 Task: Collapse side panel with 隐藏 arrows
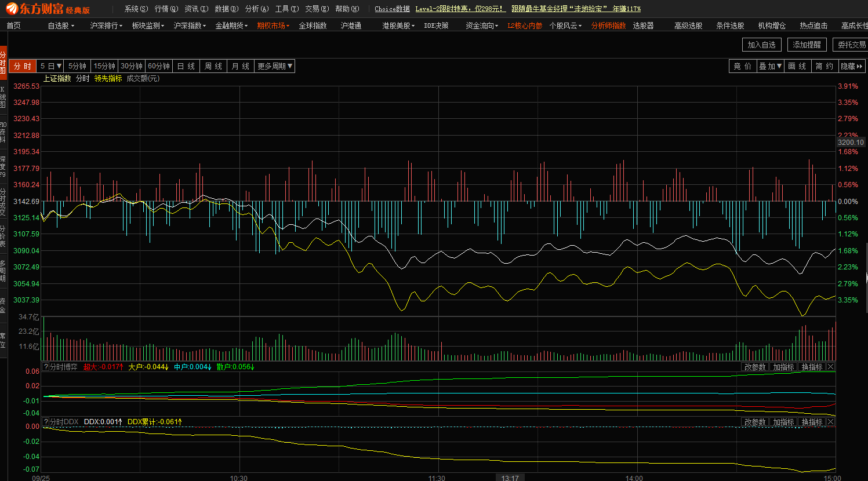click(x=851, y=67)
